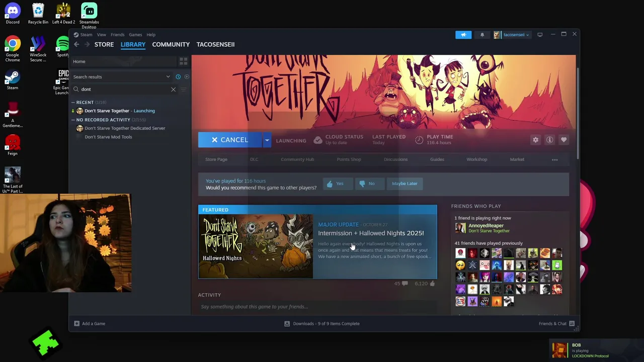Screen dimensions: 644x362
Task: Open the DLC link
Action: tap(254, 159)
